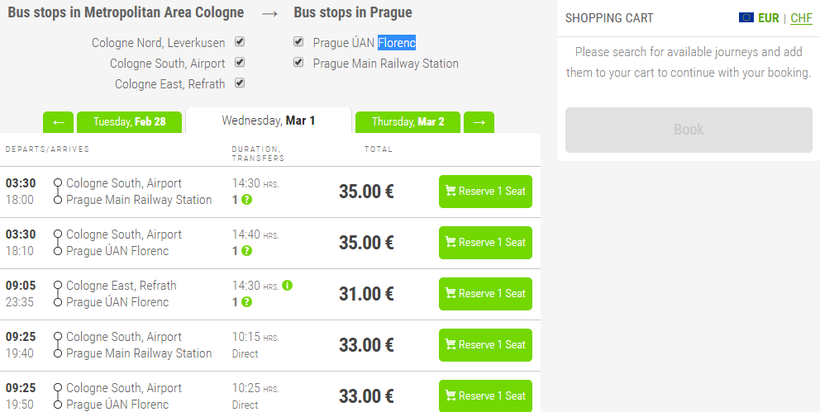This screenshot has height=412, width=820.
Task: Click the EU flag currency icon
Action: 746,18
